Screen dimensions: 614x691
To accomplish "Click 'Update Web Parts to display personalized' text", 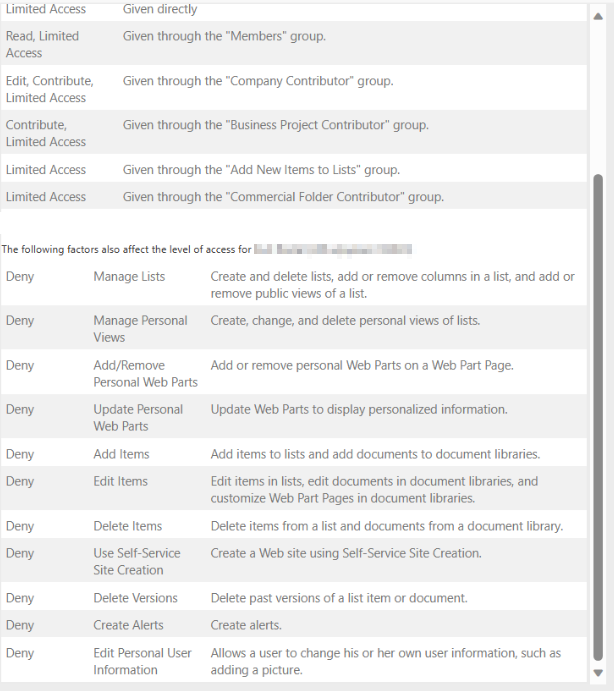I will tap(359, 409).
